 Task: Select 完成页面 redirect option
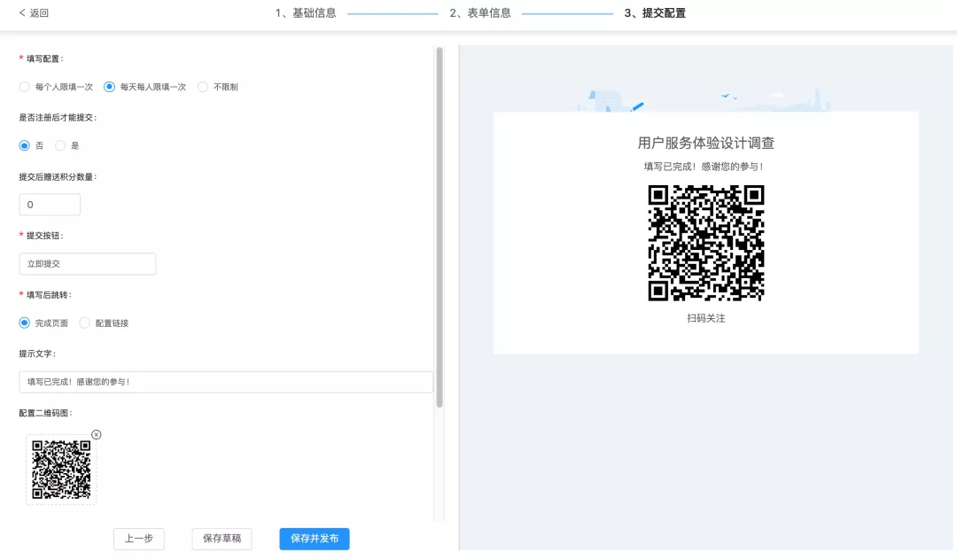tap(44, 323)
